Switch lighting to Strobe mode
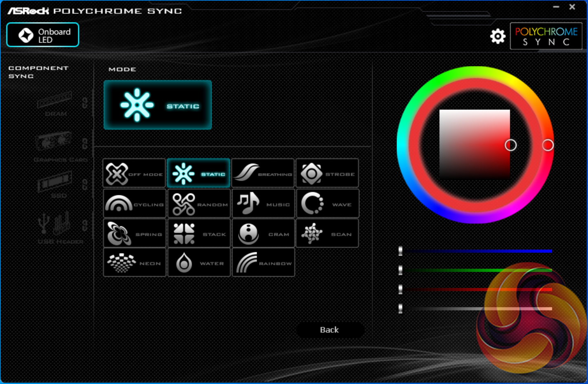Viewport: 588px width, 384px height. [327, 173]
